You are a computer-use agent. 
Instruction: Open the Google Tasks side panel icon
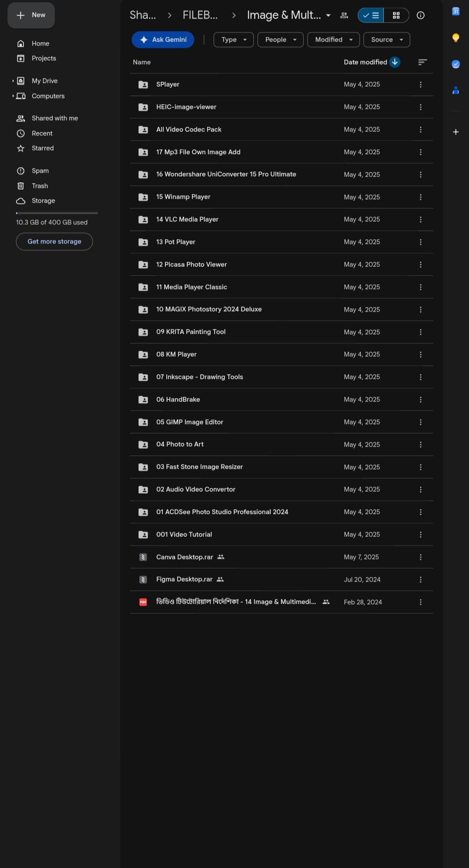pos(456,64)
